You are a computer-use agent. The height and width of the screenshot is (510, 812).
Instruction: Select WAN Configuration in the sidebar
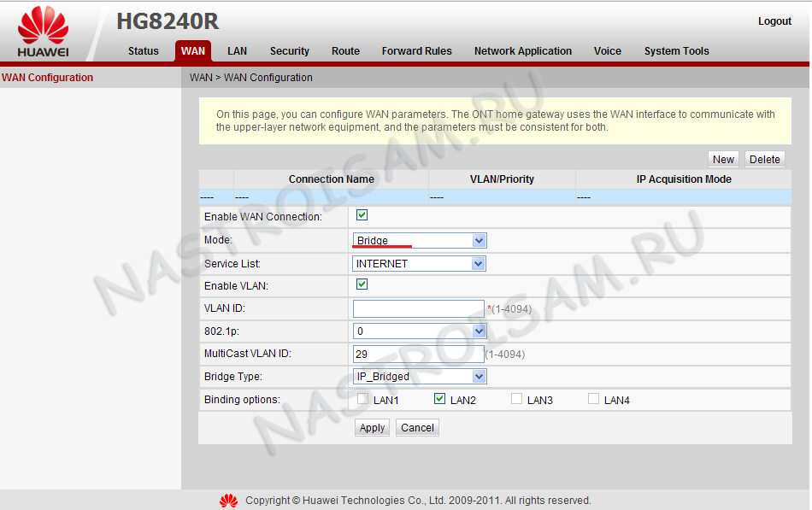pyautogui.click(x=48, y=78)
